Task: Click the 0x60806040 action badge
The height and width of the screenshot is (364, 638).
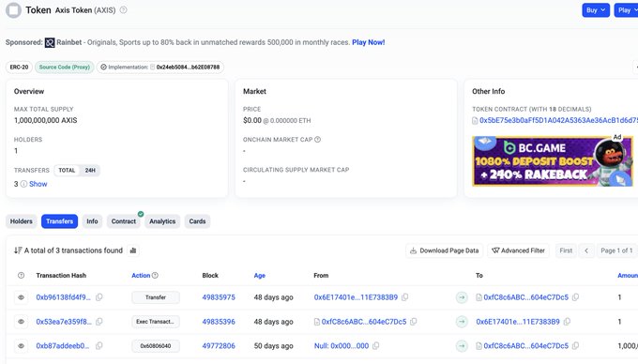Action: click(x=156, y=345)
